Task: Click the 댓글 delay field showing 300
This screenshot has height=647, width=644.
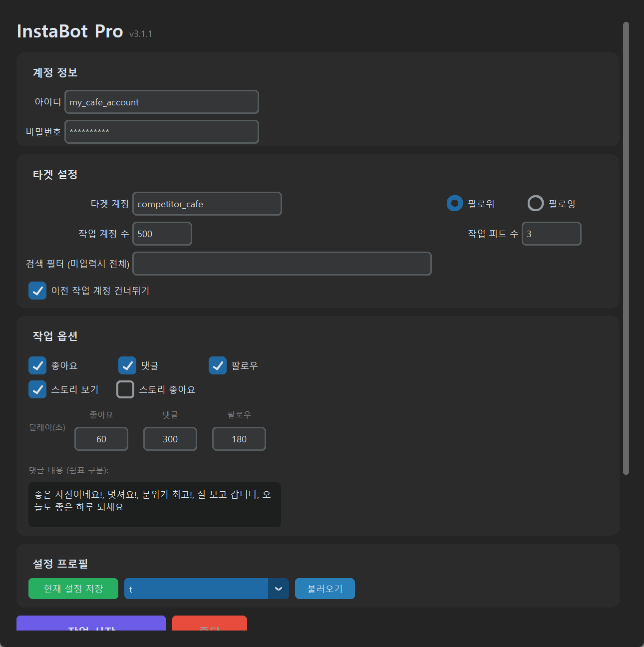Action: 170,439
